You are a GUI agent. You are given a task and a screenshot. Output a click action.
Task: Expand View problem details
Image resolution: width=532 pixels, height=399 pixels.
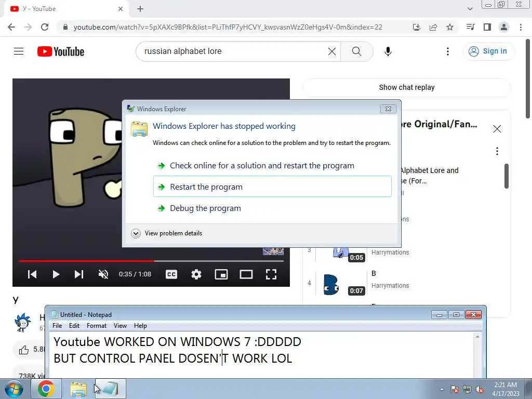click(x=167, y=233)
